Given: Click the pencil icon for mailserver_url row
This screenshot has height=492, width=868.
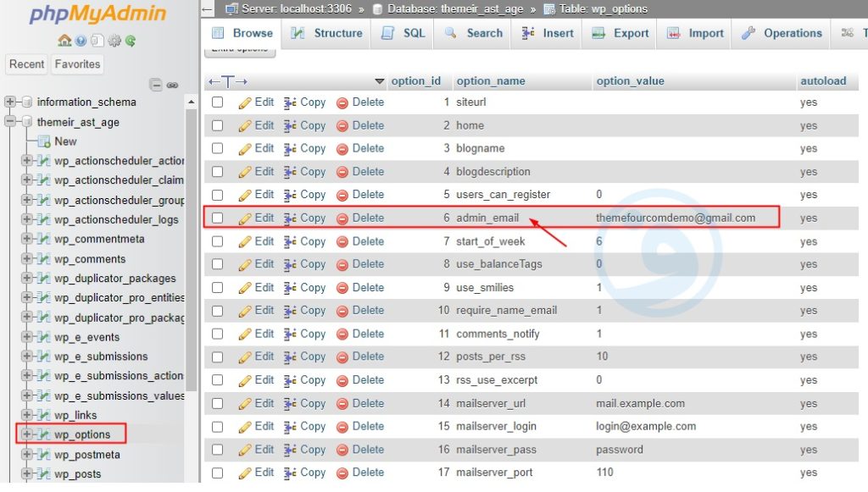Looking at the screenshot, I should (245, 404).
